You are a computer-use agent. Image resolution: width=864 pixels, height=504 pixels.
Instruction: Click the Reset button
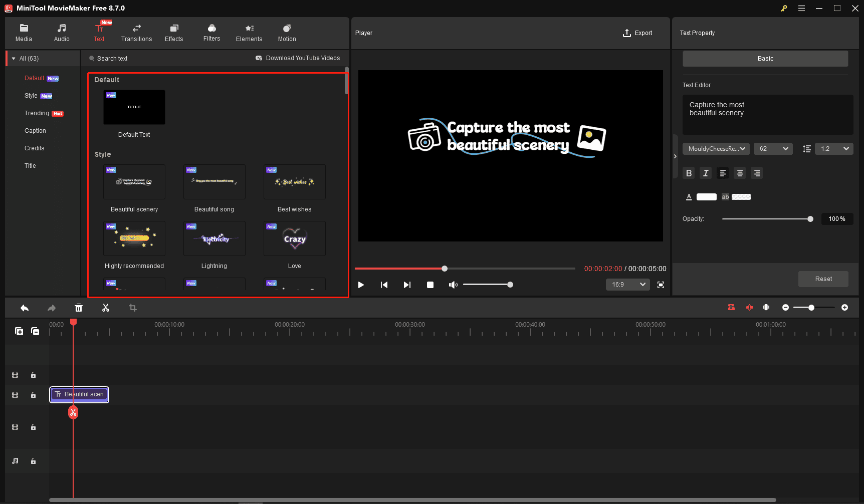point(823,279)
